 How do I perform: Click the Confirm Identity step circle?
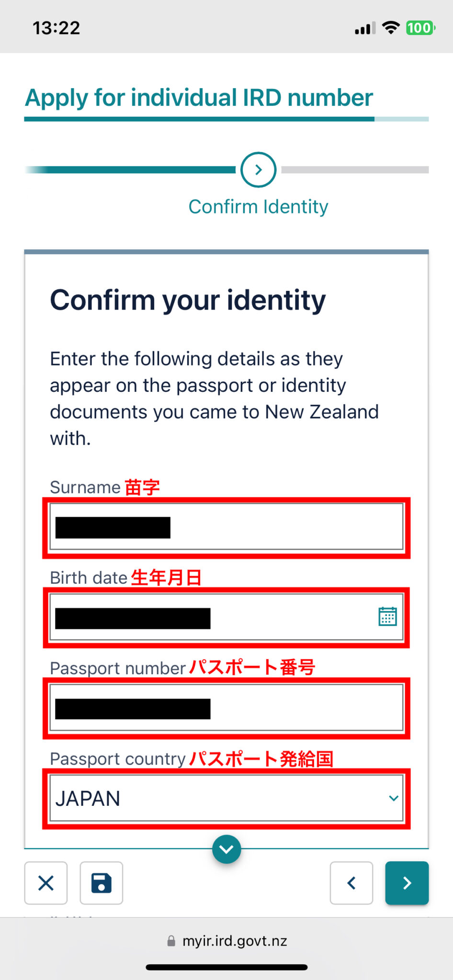click(258, 170)
